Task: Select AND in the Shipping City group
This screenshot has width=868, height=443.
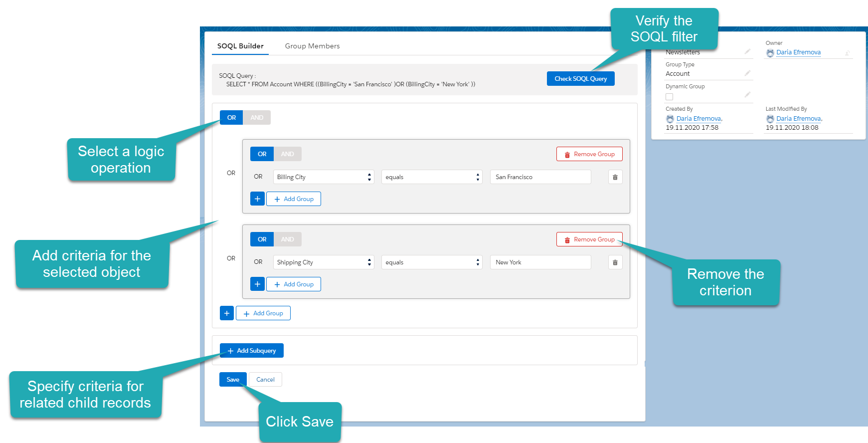Action: tap(287, 239)
